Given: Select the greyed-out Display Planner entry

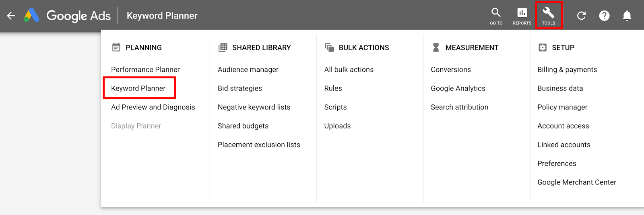Looking at the screenshot, I should [x=136, y=126].
